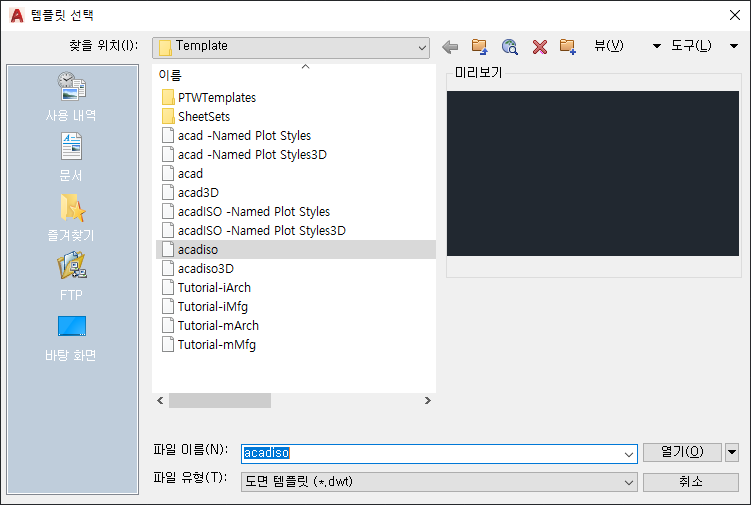Go back to the previous folder
Screen dimensions: 751x505
(450, 47)
